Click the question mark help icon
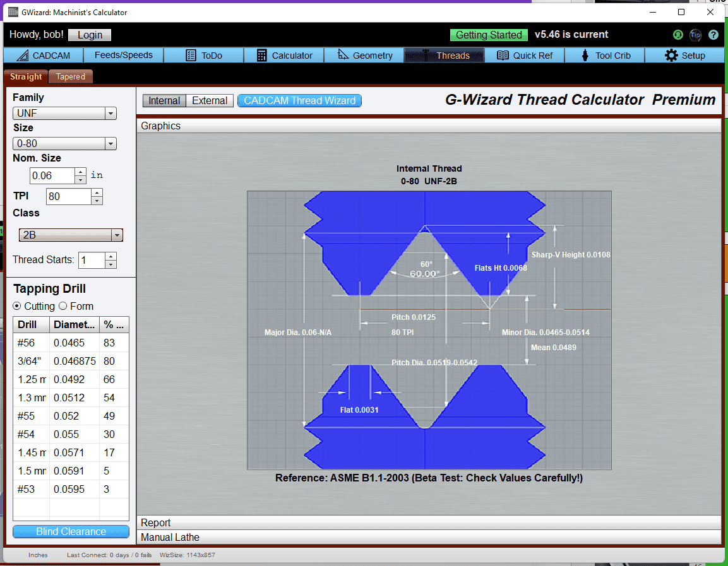Image resolution: width=728 pixels, height=566 pixels. 713,35
